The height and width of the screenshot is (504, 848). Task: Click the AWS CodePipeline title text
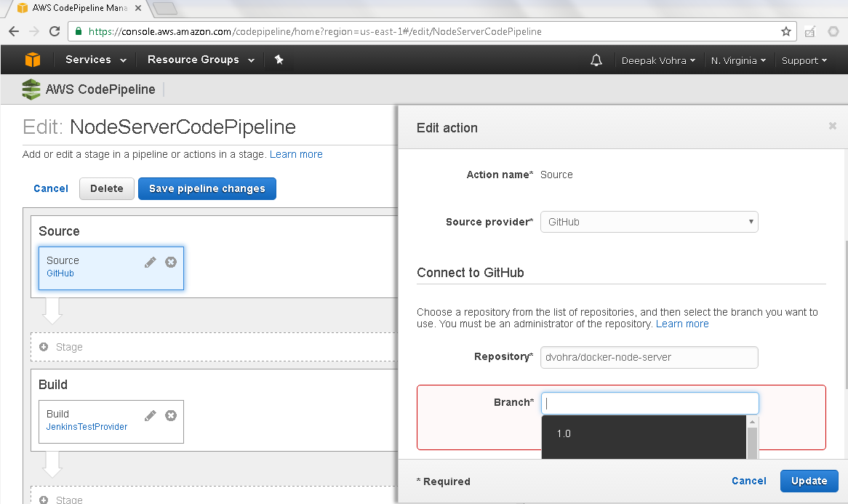[100, 89]
